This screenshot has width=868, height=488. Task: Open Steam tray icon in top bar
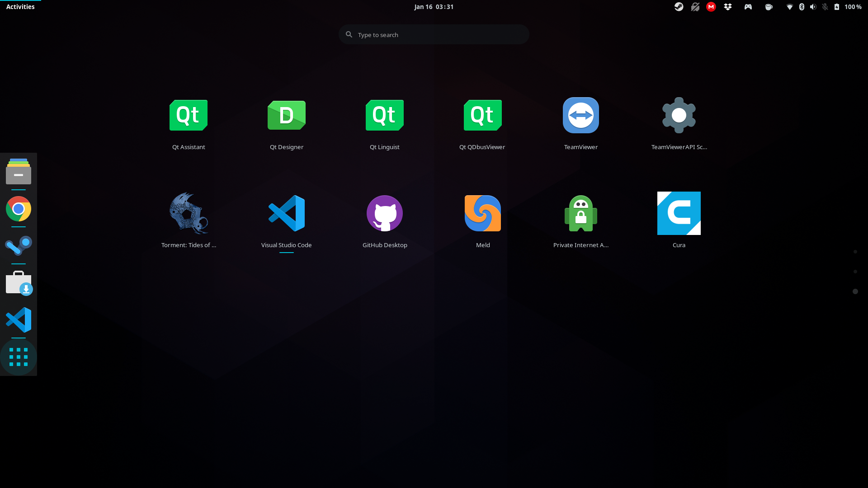tap(679, 7)
